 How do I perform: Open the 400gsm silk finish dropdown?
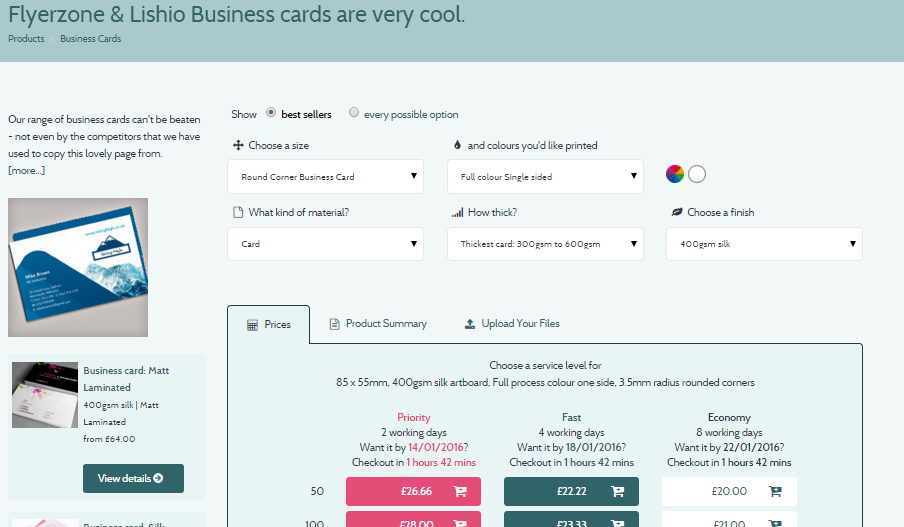click(764, 244)
